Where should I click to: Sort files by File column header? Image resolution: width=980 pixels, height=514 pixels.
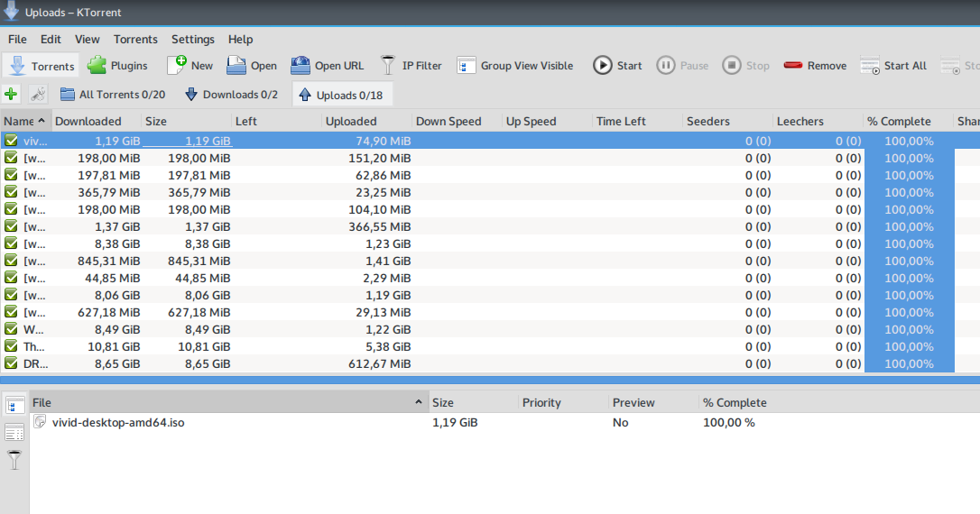click(228, 403)
